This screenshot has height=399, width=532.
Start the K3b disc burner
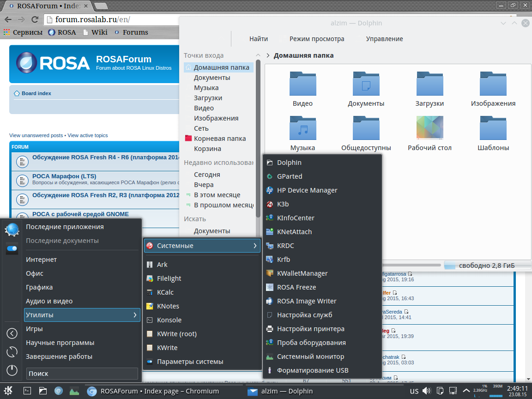point(283,204)
